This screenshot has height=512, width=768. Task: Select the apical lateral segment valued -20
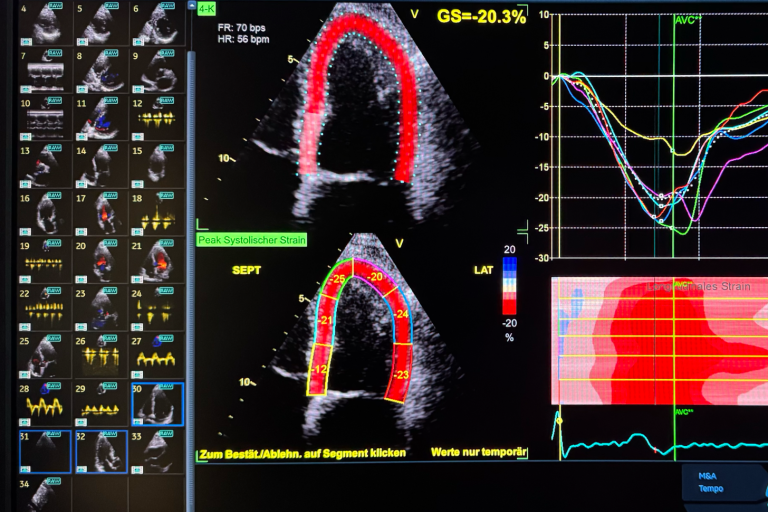click(376, 276)
